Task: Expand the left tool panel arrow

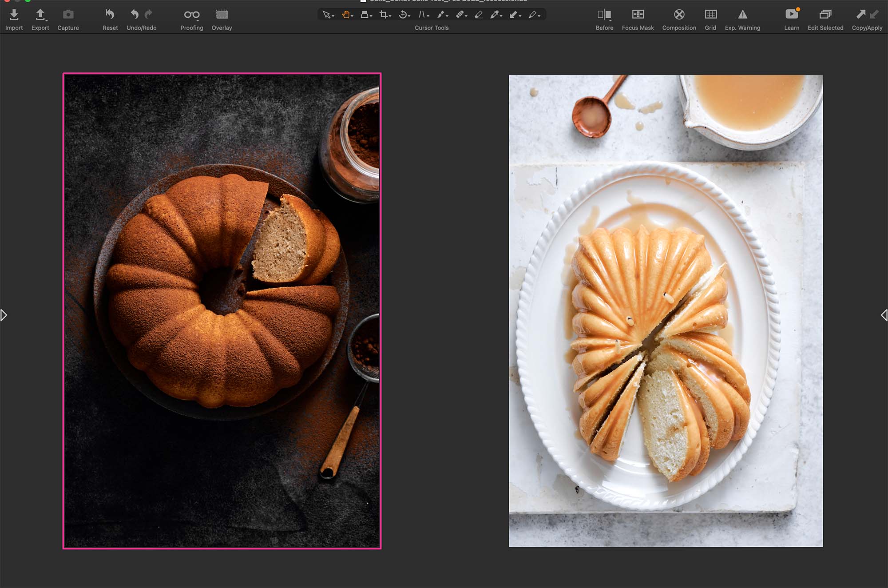Action: tap(4, 315)
